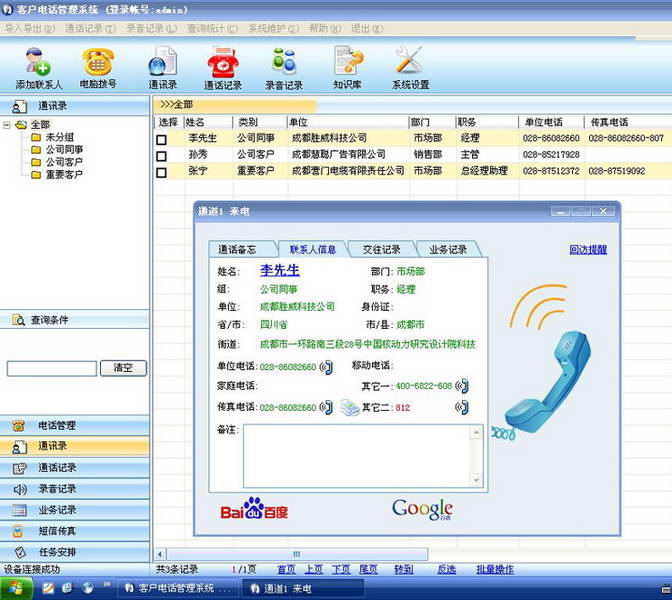Switch to the 交往记录 tab
672x600 pixels.
coord(381,249)
